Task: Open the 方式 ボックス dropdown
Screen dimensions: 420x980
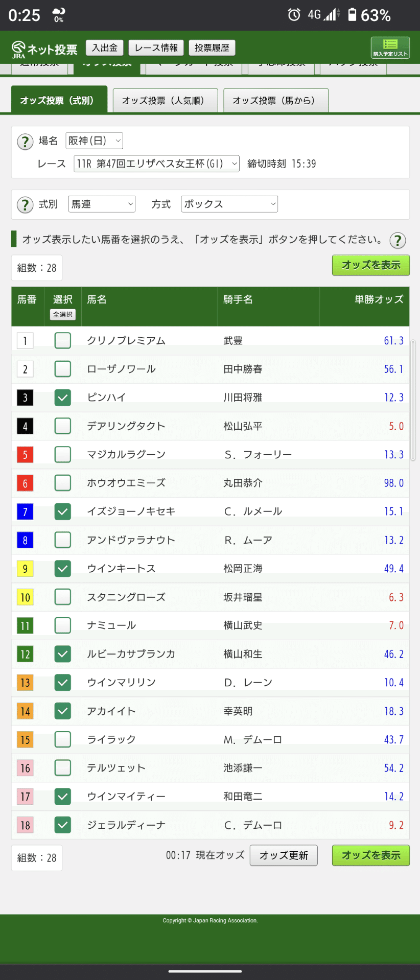Action: click(229, 204)
